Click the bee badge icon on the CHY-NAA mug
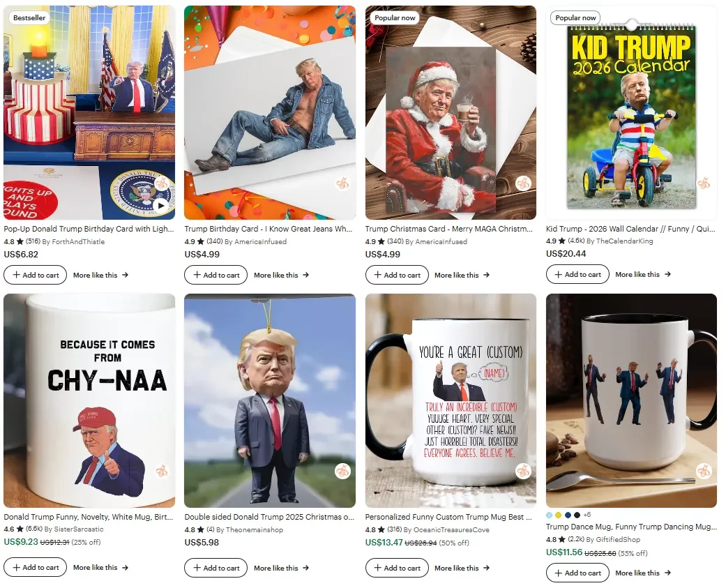Image resolution: width=726 pixels, height=588 pixels. [x=162, y=472]
